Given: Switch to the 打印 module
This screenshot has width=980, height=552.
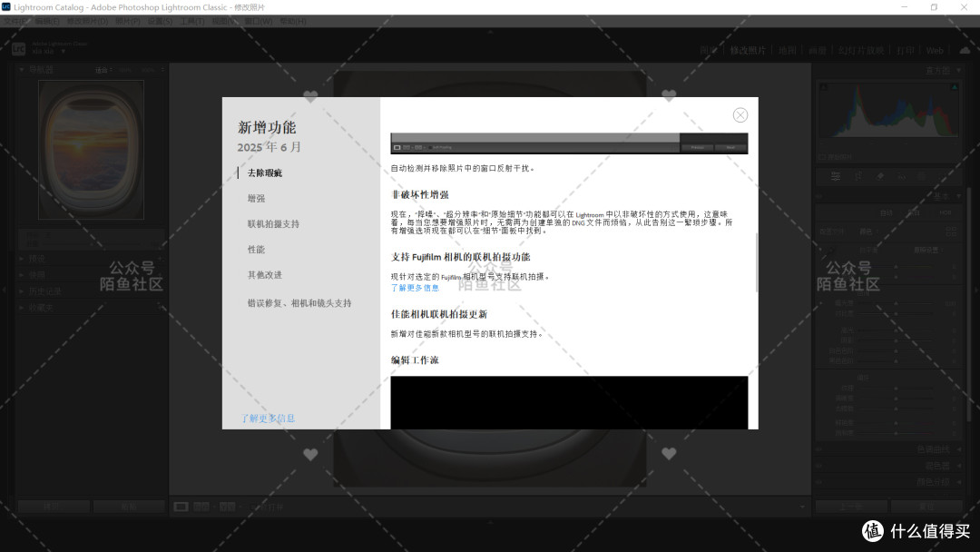Looking at the screenshot, I should coord(906,51).
